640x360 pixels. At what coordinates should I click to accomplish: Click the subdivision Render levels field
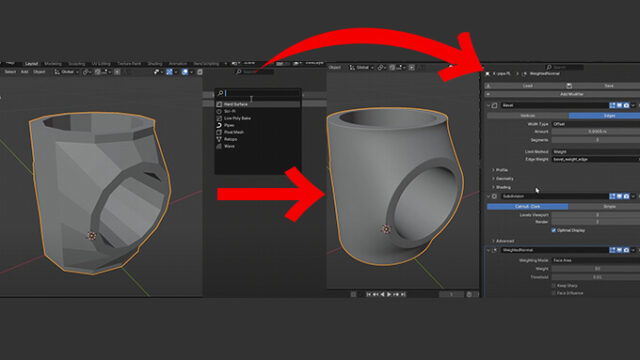point(596,222)
